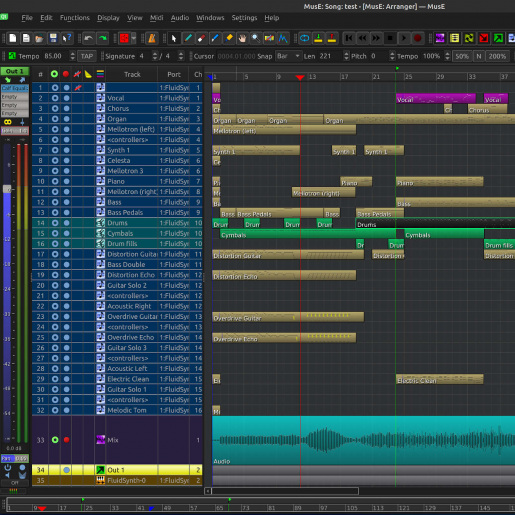The image size is (515, 515).
Task: Adjust the Len 221 stepper arrows
Action: 346,56
